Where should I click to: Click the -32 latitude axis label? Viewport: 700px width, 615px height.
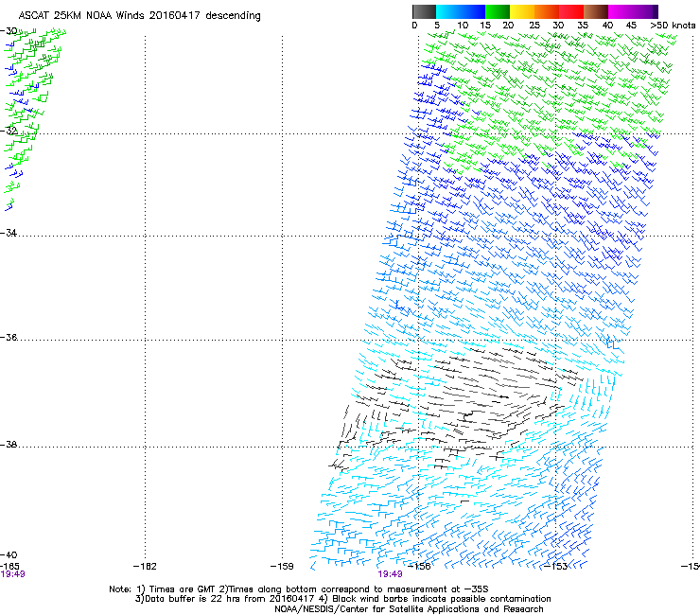(9, 131)
